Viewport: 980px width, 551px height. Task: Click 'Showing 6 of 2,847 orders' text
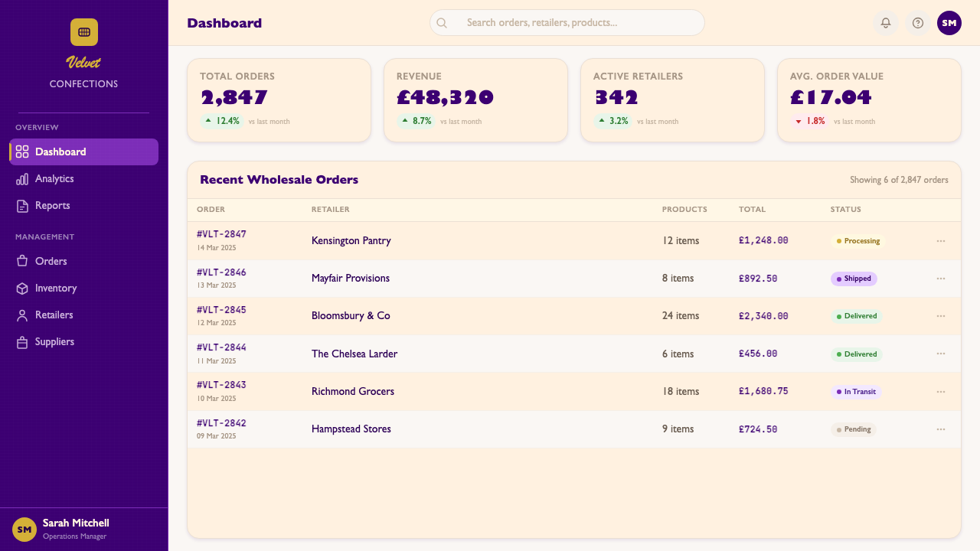899,180
